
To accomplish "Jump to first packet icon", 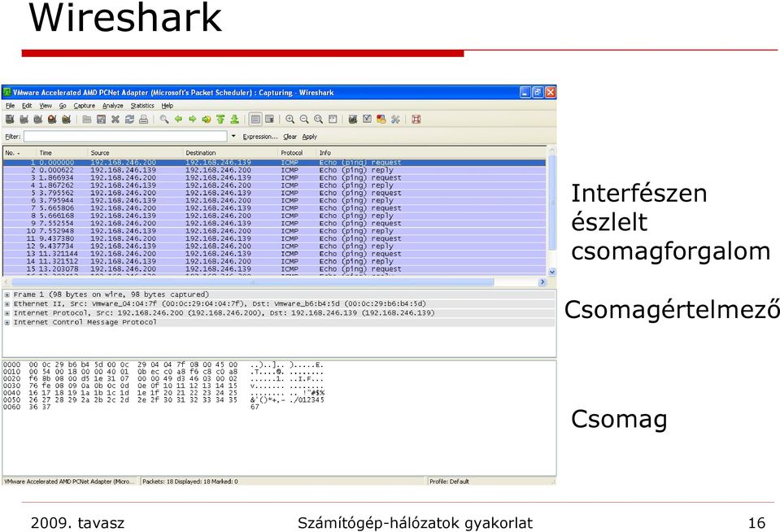I will 220,119.
